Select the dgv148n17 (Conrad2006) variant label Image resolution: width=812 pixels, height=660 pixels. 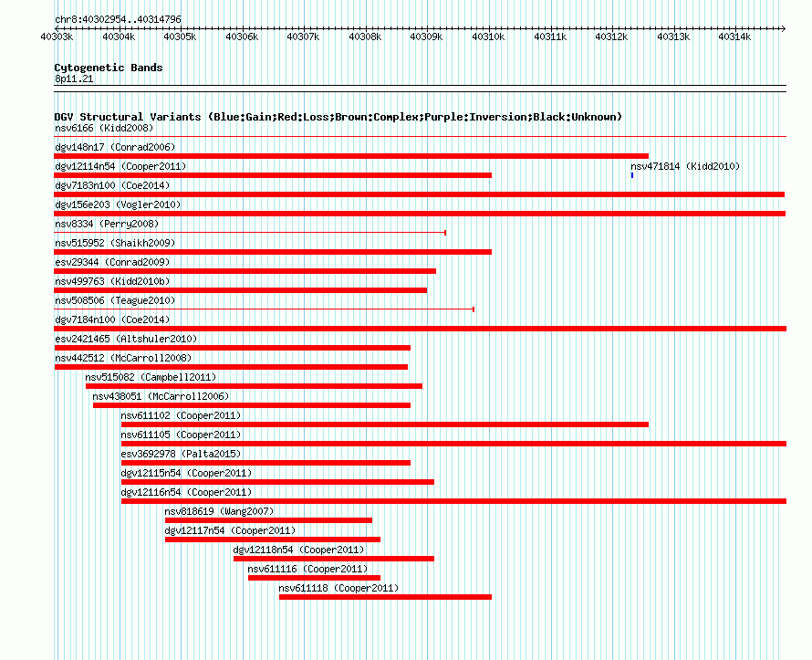pos(115,148)
